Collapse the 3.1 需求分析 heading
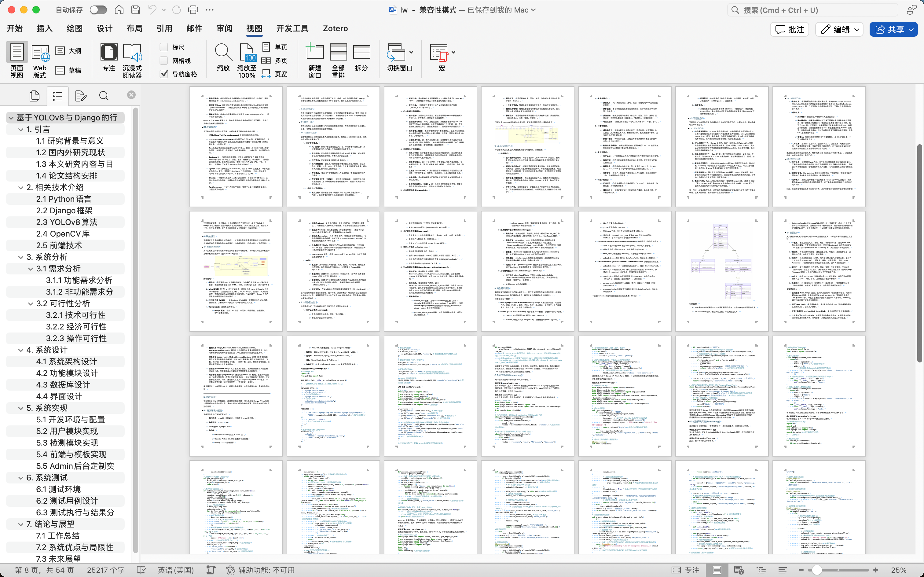 point(31,269)
